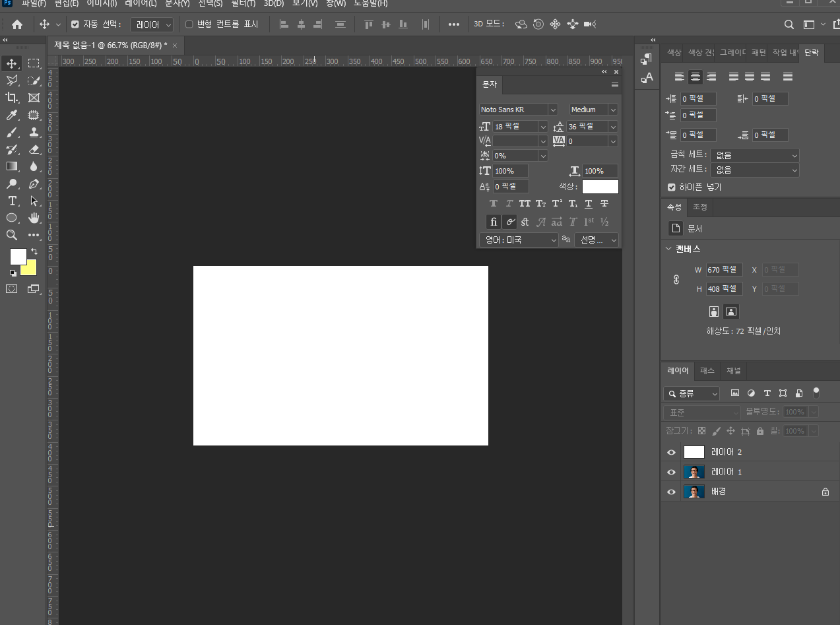840x625 pixels.
Task: Apply All Caps in Character panel
Action: tap(525, 204)
